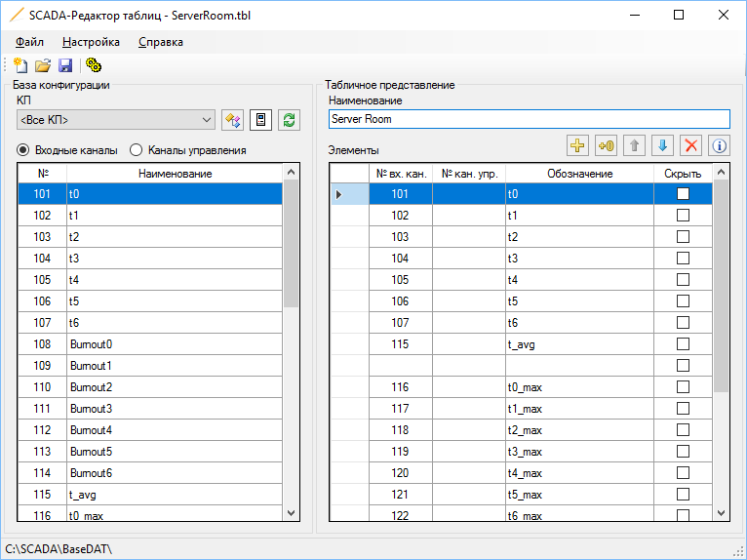Open settings via the yellow gears icon
The width and height of the screenshot is (747, 560).
click(94, 65)
